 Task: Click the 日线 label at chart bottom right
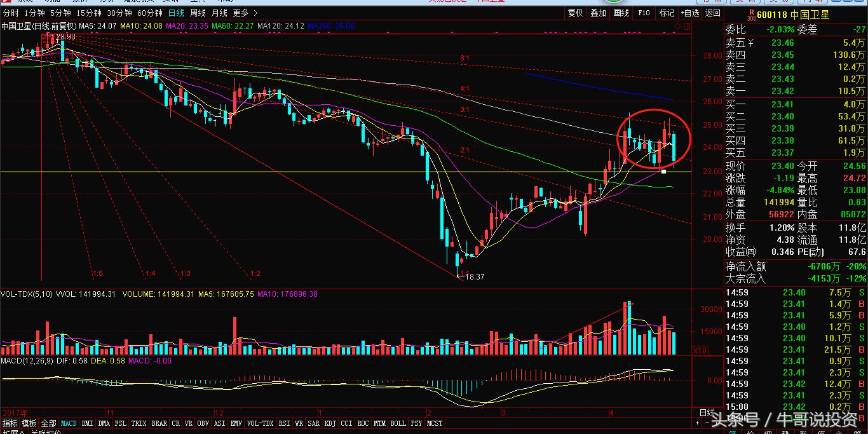tap(707, 412)
